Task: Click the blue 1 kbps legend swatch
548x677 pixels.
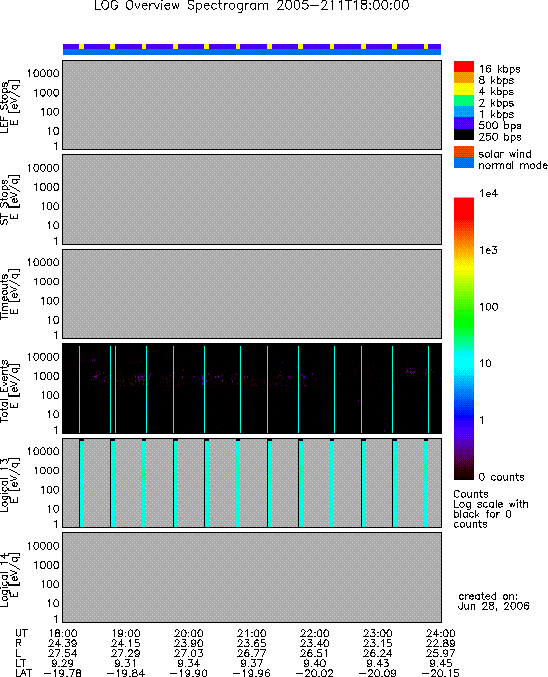Action: tap(464, 111)
